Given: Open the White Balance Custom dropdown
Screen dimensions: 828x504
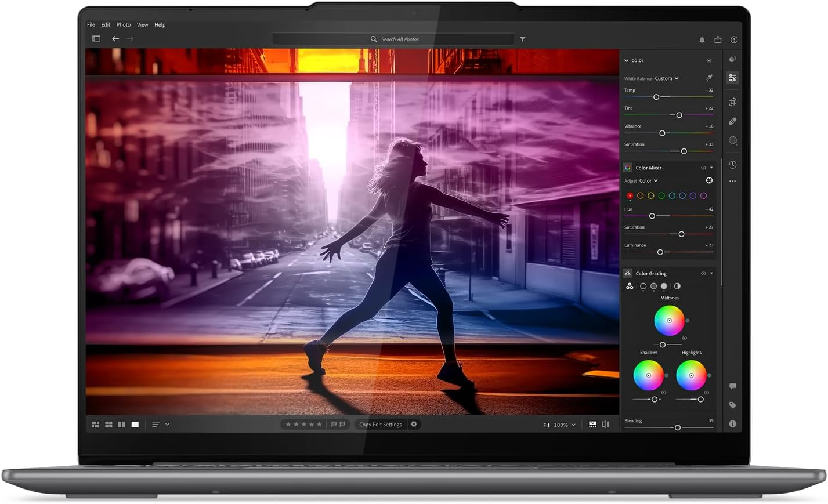Looking at the screenshot, I should coord(665,78).
